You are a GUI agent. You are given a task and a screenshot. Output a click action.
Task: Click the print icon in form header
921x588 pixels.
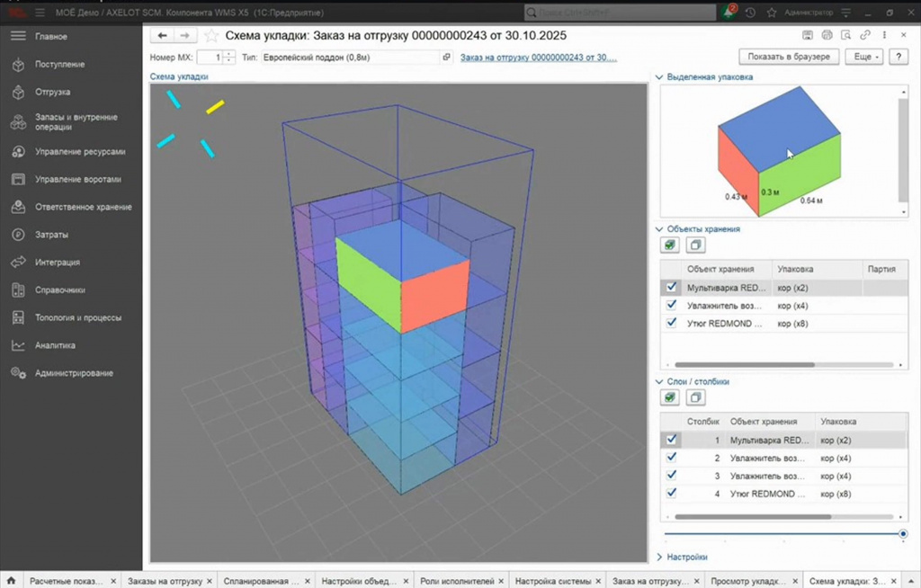click(827, 35)
